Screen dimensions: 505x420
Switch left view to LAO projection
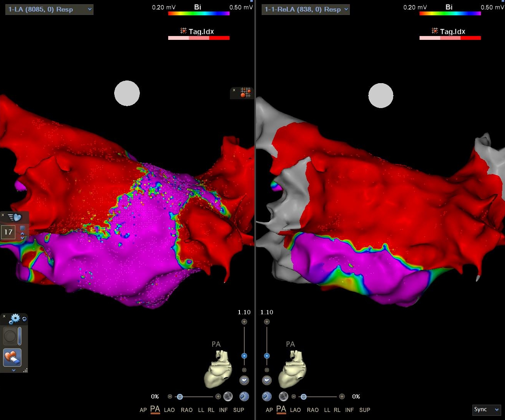[x=169, y=410]
